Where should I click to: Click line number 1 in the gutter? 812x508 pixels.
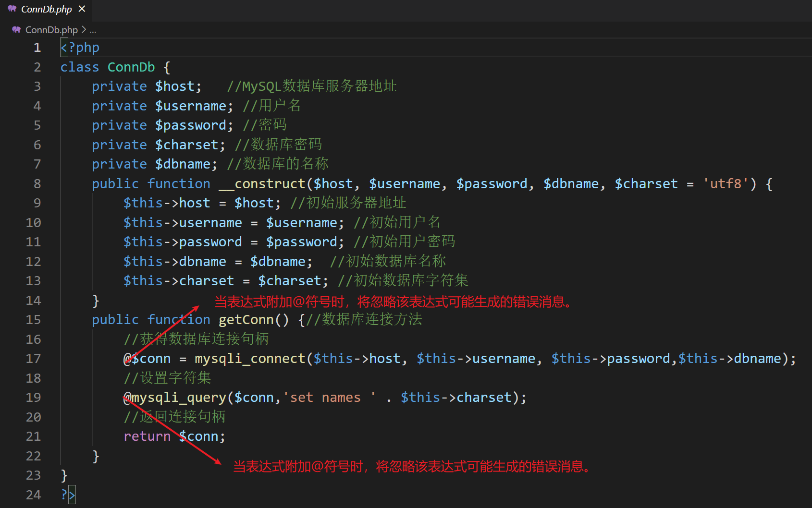click(x=37, y=48)
